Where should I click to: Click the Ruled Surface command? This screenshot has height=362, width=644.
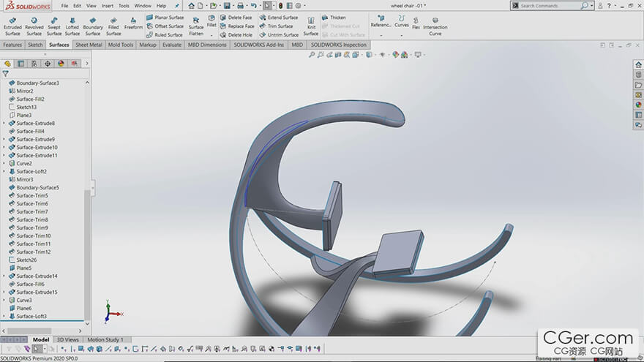pos(165,35)
